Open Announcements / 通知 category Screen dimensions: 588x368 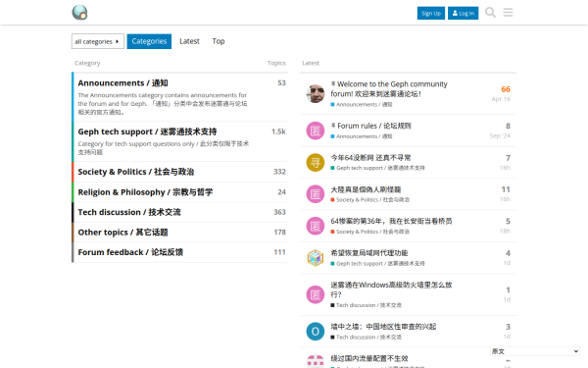click(x=123, y=83)
